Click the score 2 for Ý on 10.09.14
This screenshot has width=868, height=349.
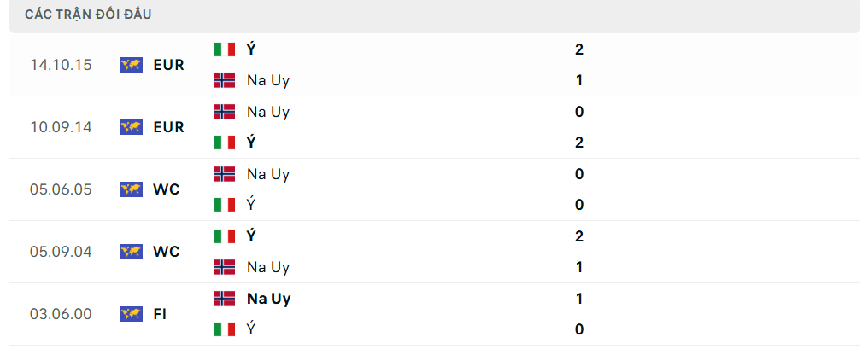[579, 143]
